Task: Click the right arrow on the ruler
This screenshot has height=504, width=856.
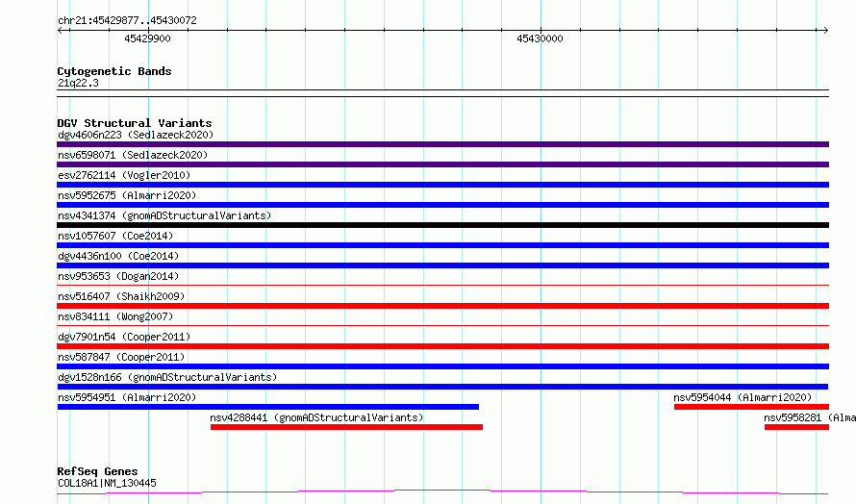Action: (x=825, y=31)
